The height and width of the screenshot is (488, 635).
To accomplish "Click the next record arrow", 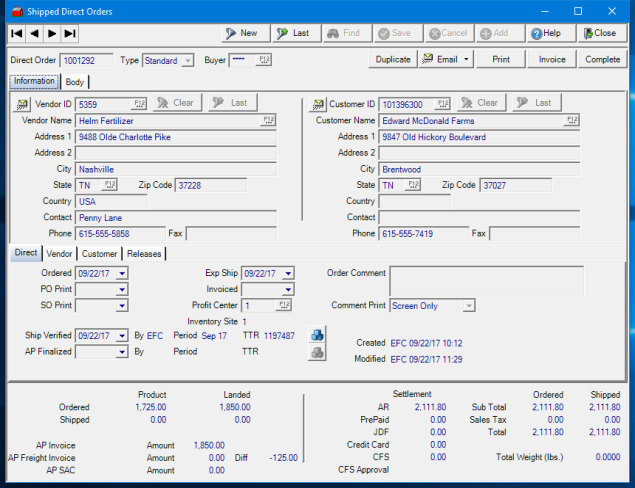I will pos(51,33).
